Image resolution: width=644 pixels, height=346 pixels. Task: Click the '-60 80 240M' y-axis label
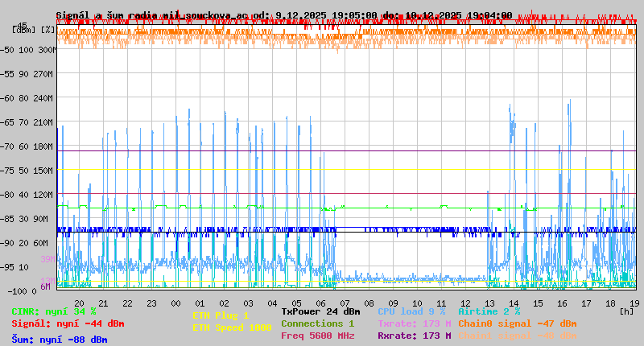pos(27,98)
